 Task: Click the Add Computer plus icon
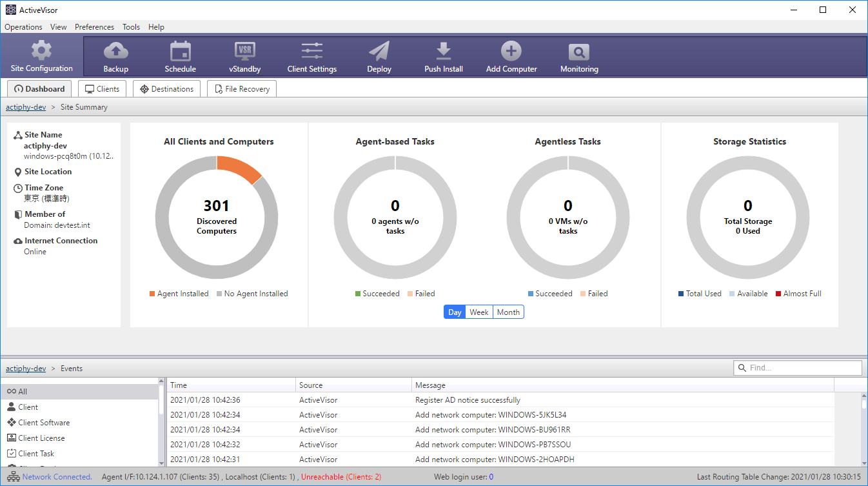pyautogui.click(x=511, y=51)
